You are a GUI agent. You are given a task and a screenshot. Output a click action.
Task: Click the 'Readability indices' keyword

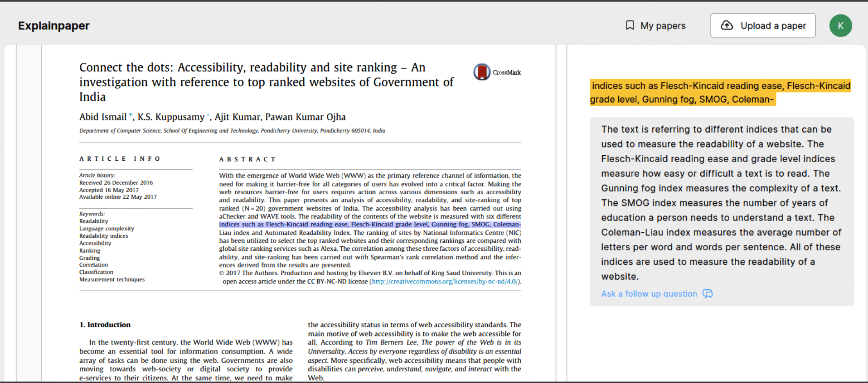104,236
